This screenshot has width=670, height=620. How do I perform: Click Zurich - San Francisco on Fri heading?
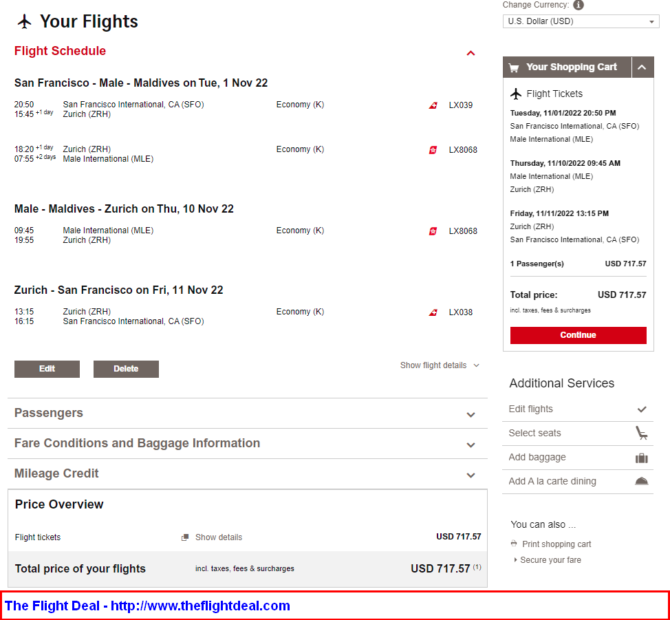coord(119,290)
